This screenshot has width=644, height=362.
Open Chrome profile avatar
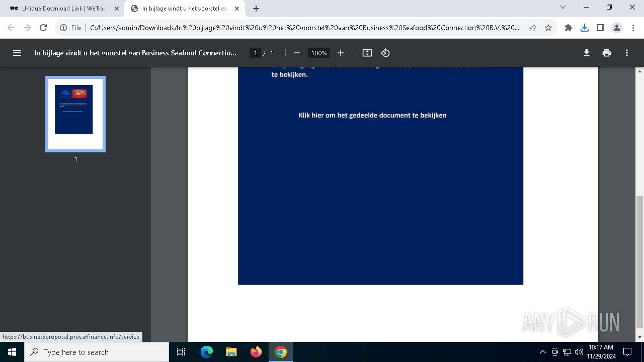point(617,28)
